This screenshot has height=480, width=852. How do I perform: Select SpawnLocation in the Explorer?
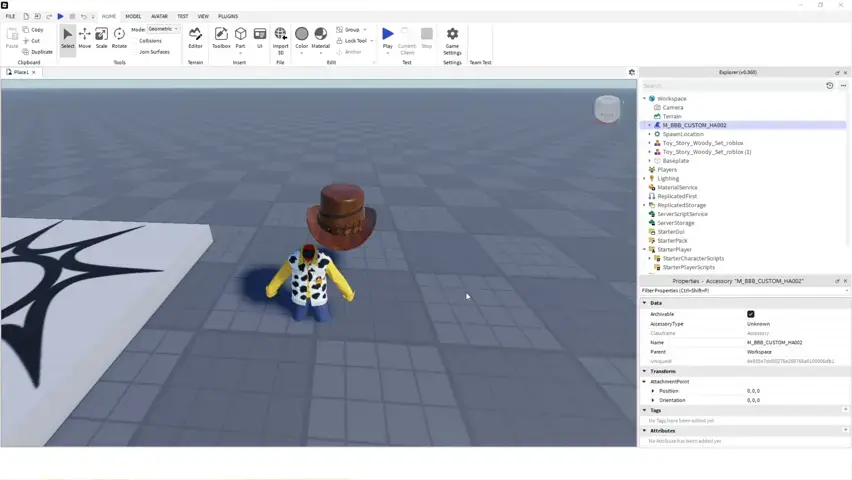pos(683,134)
